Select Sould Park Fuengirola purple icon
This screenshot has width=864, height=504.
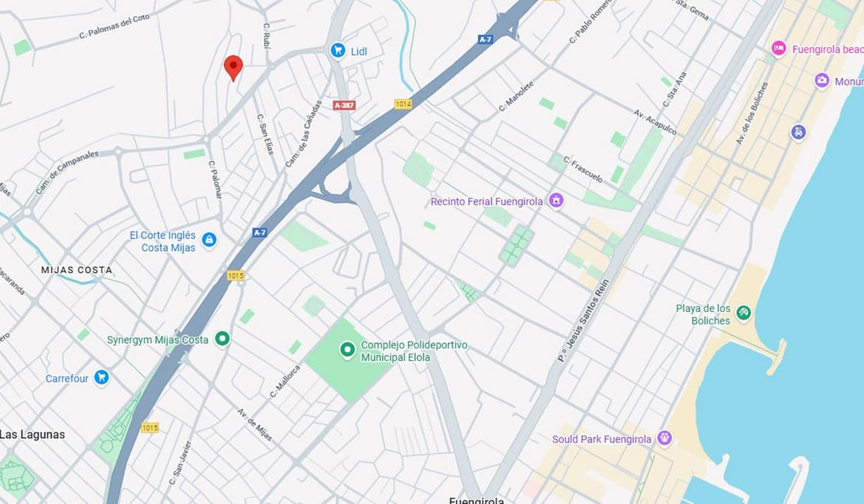[x=665, y=438]
